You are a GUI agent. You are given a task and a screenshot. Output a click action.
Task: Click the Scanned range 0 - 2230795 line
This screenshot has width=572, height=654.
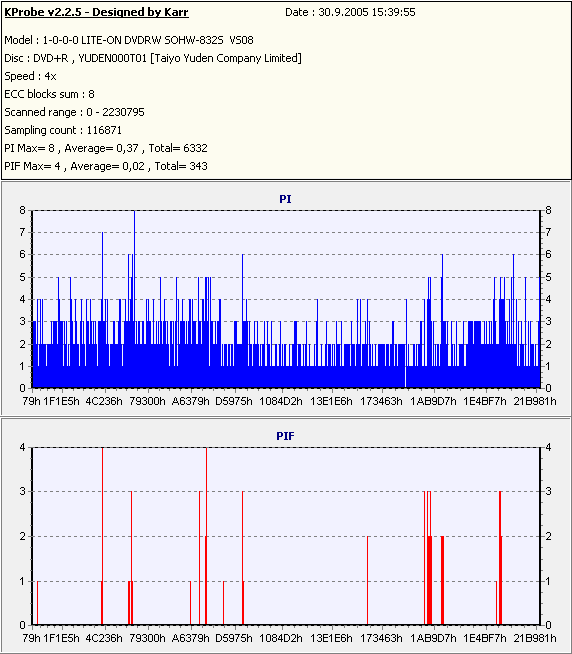[74, 112]
